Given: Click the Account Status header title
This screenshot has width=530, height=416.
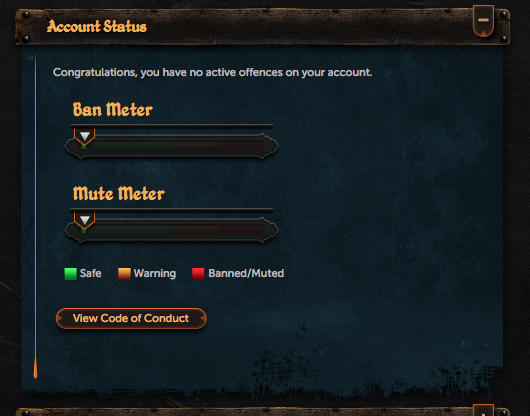Looking at the screenshot, I should point(97,26).
